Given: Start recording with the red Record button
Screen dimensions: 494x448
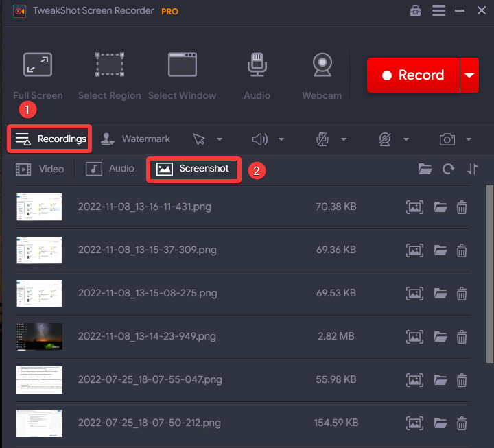Looking at the screenshot, I should click(x=413, y=75).
